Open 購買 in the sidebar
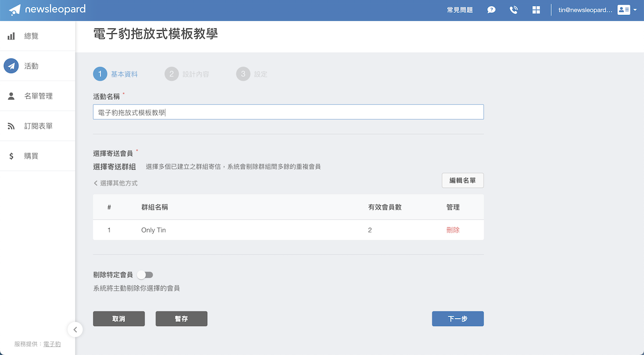 click(x=38, y=156)
